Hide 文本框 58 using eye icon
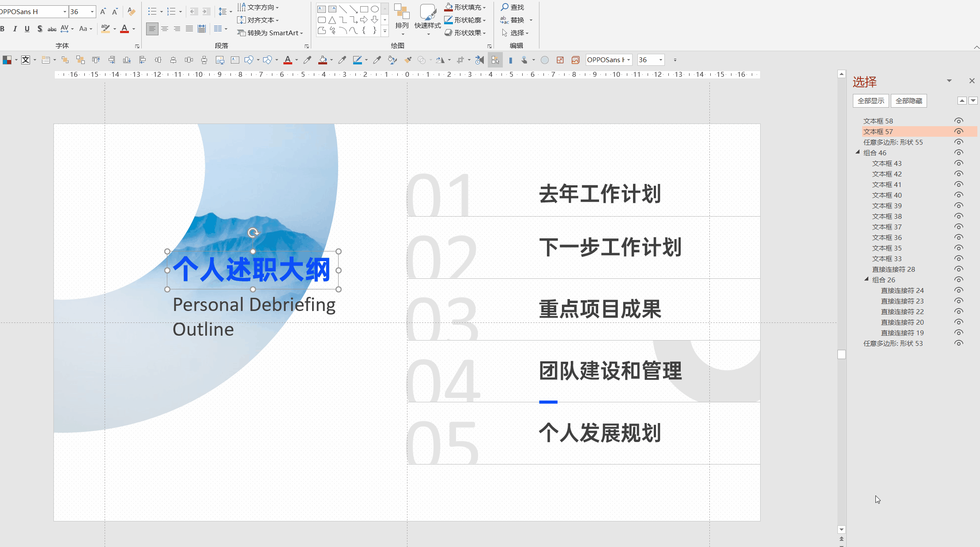This screenshot has height=547, width=980. point(958,121)
